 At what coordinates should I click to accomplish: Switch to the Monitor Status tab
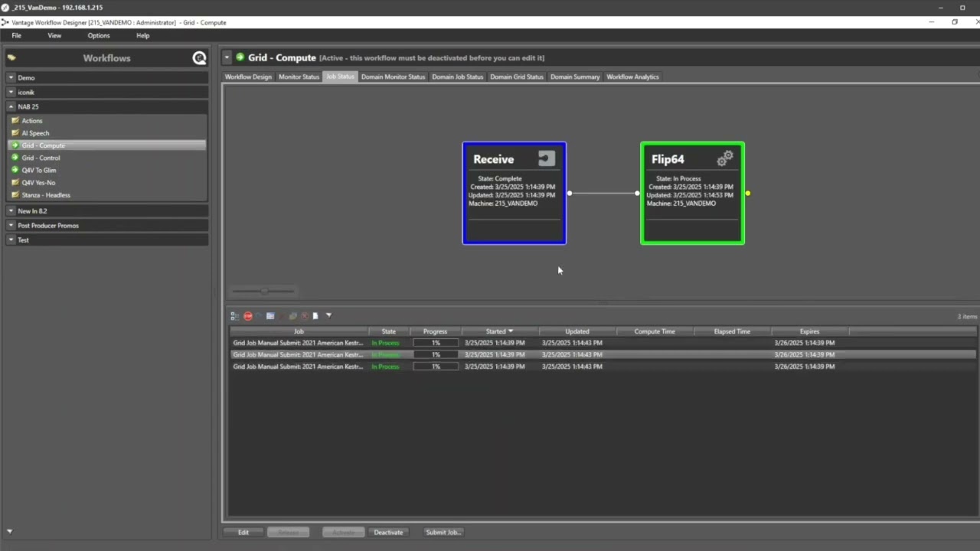click(299, 77)
